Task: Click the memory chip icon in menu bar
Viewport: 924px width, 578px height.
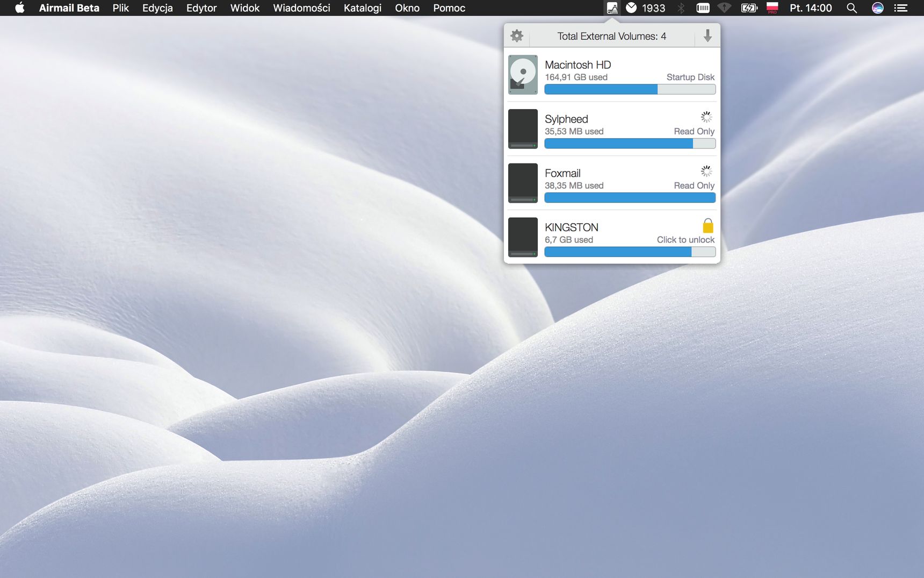Action: point(703,8)
